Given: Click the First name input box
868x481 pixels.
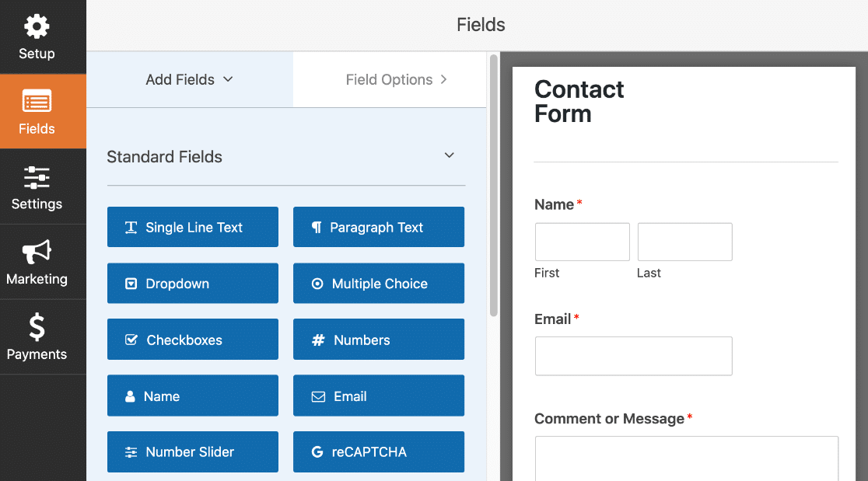Looking at the screenshot, I should click(x=583, y=242).
